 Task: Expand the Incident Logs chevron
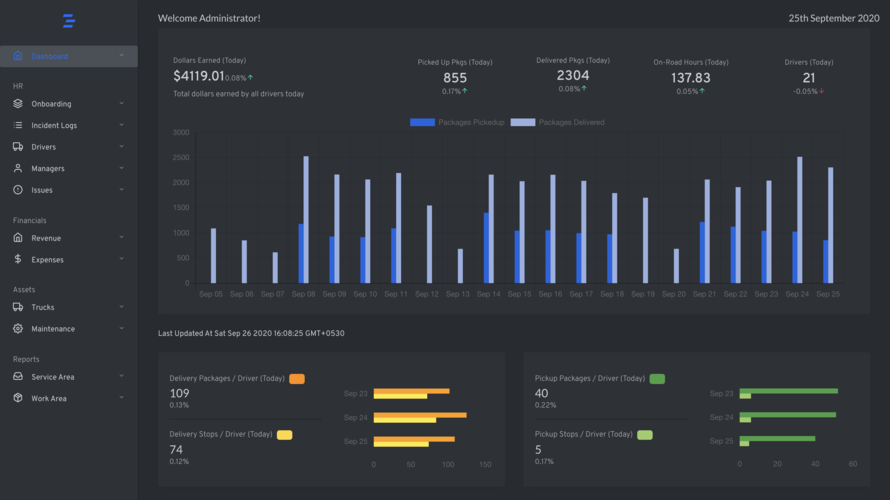121,125
